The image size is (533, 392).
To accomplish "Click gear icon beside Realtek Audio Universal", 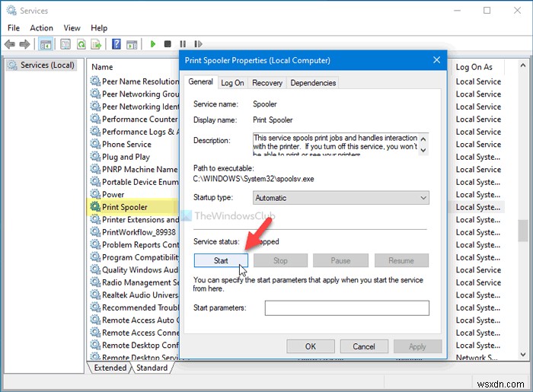I will 95,295.
